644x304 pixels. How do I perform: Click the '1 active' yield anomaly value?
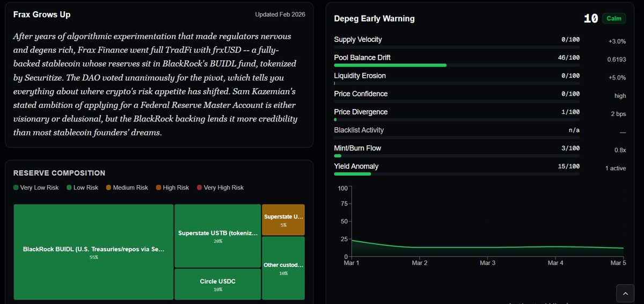(x=616, y=168)
